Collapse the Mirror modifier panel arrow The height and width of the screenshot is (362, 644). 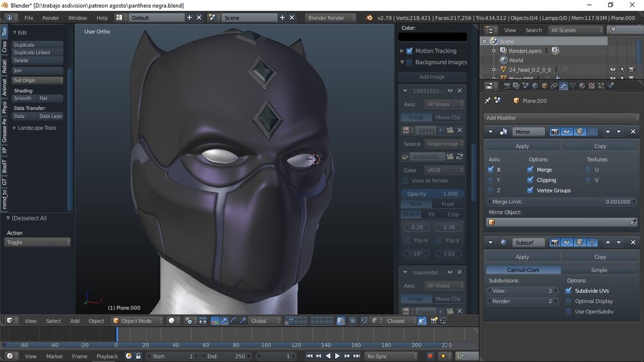point(490,132)
